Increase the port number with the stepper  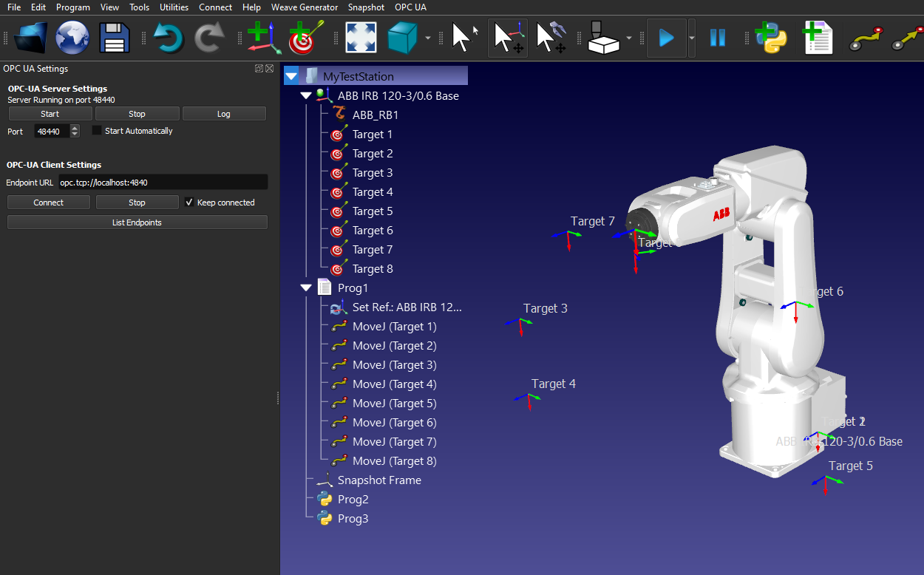75,128
